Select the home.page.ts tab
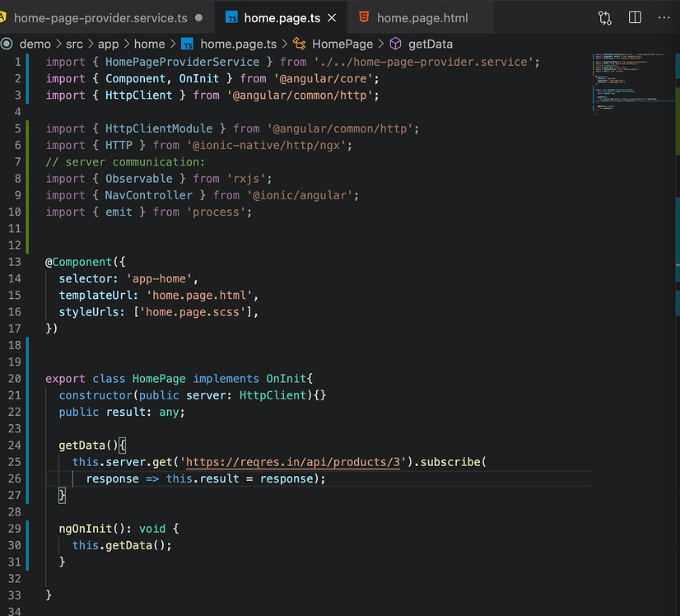This screenshot has height=616, width=680. pos(280,18)
